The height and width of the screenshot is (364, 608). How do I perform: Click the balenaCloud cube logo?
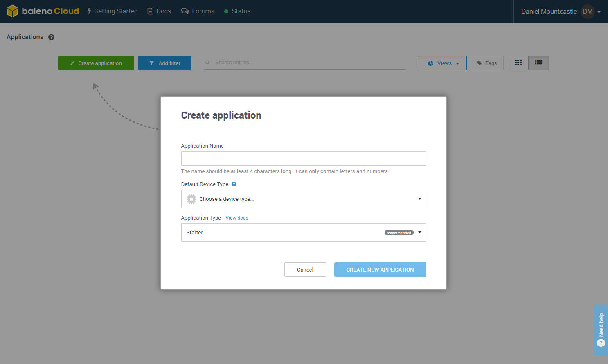(x=12, y=11)
